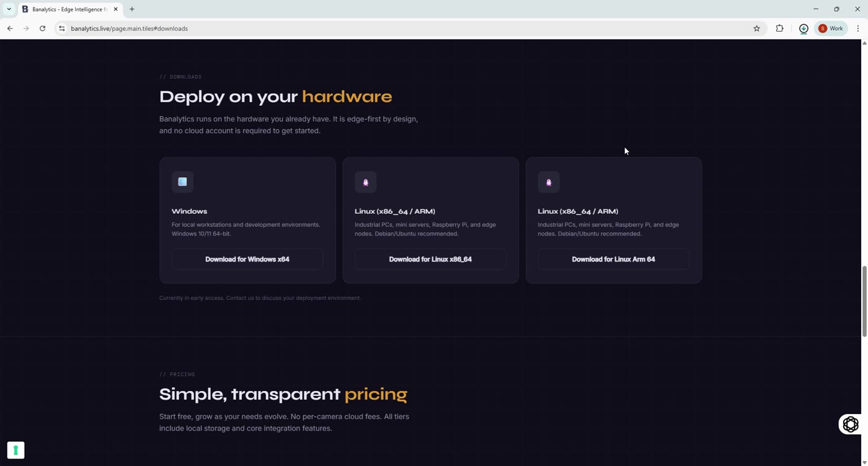The height and width of the screenshot is (466, 868).
Task: Download for Linux Arm 64
Action: click(x=613, y=259)
